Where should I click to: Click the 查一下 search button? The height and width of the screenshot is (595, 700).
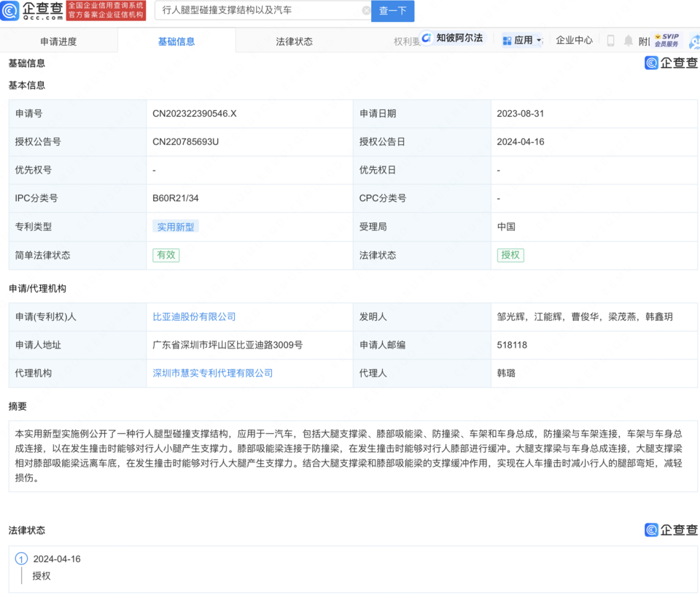click(392, 11)
